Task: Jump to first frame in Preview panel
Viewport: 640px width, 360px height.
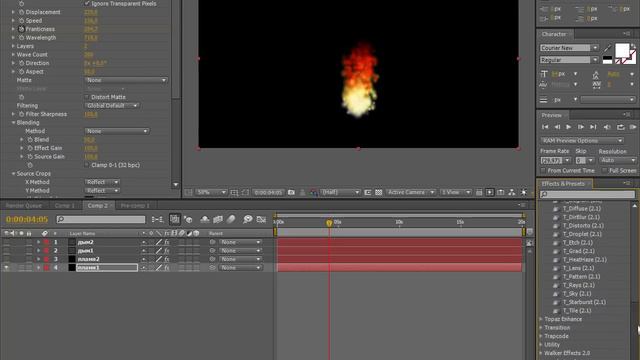Action: (545, 127)
